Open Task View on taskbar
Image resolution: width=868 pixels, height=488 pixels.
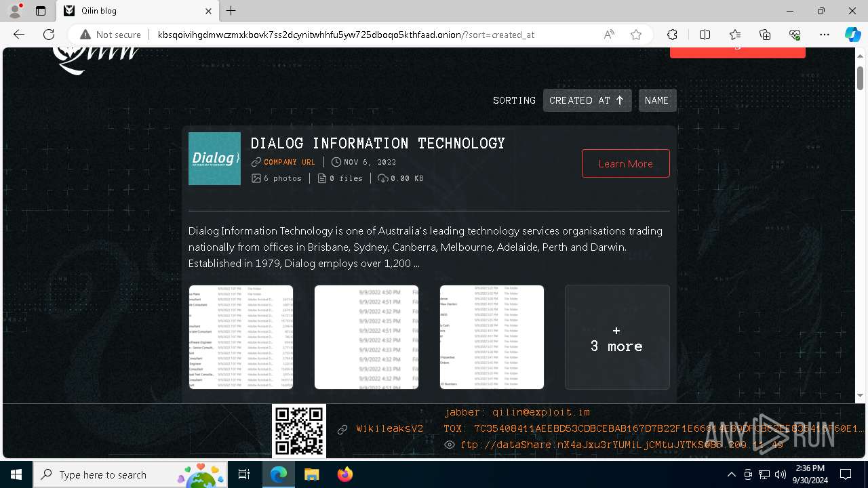[x=245, y=474]
